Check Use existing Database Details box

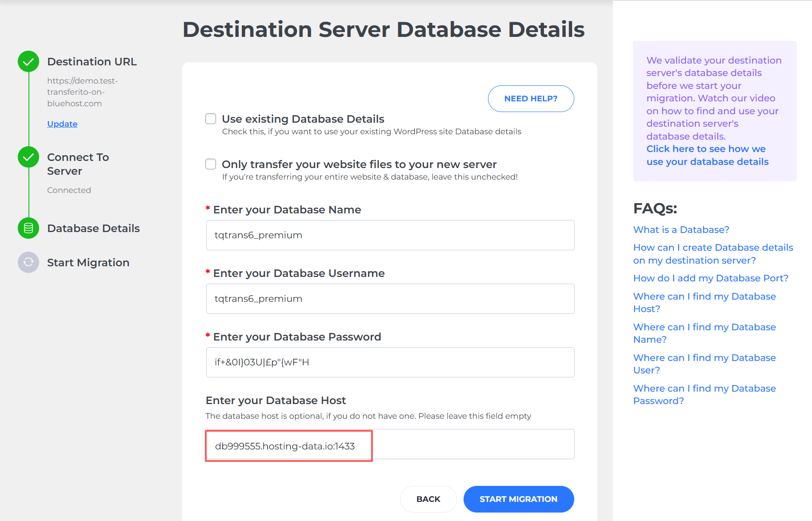(211, 119)
